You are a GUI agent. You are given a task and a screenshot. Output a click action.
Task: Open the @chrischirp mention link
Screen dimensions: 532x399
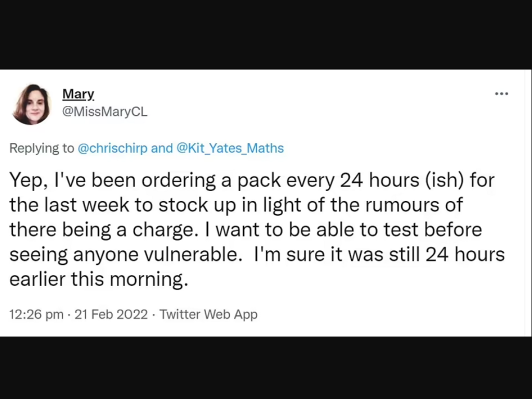(x=113, y=148)
